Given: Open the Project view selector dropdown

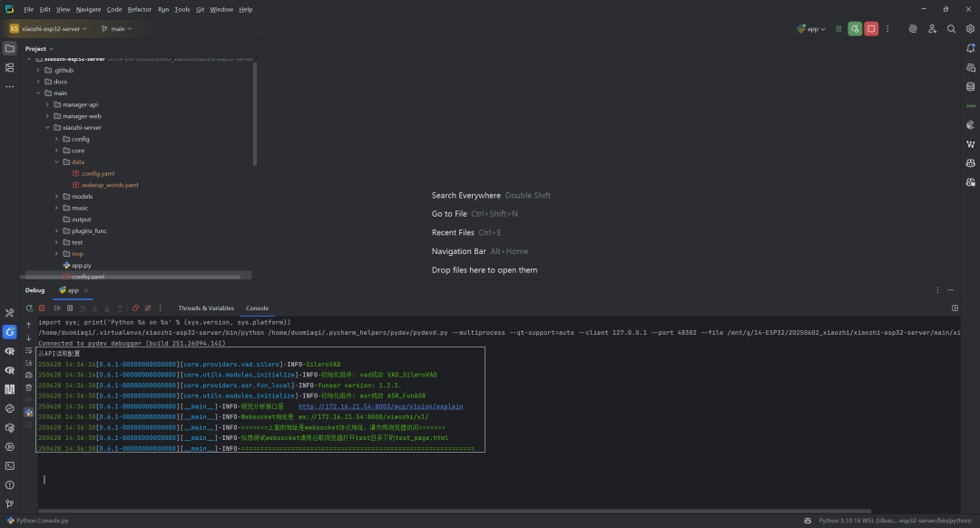Looking at the screenshot, I should (x=39, y=49).
